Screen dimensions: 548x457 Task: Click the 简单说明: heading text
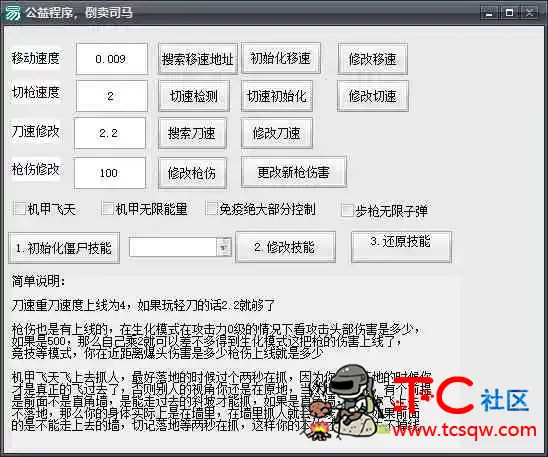(x=38, y=281)
